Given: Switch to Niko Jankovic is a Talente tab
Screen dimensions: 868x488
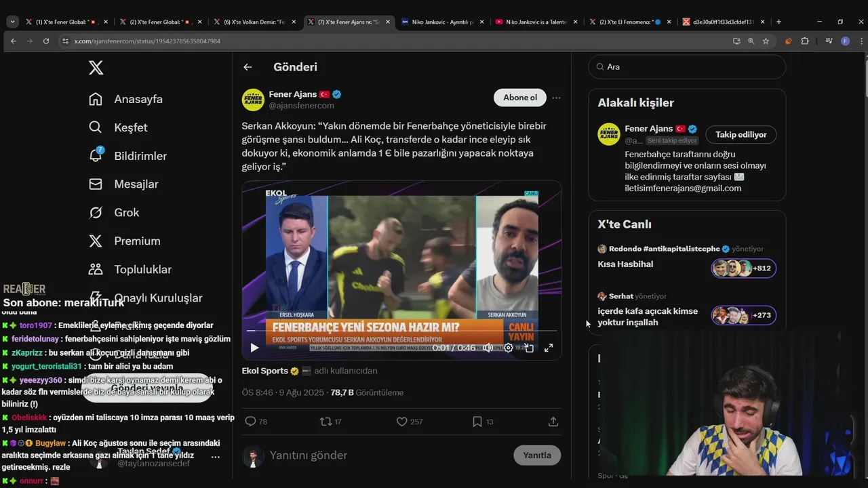Looking at the screenshot, I should (x=536, y=22).
